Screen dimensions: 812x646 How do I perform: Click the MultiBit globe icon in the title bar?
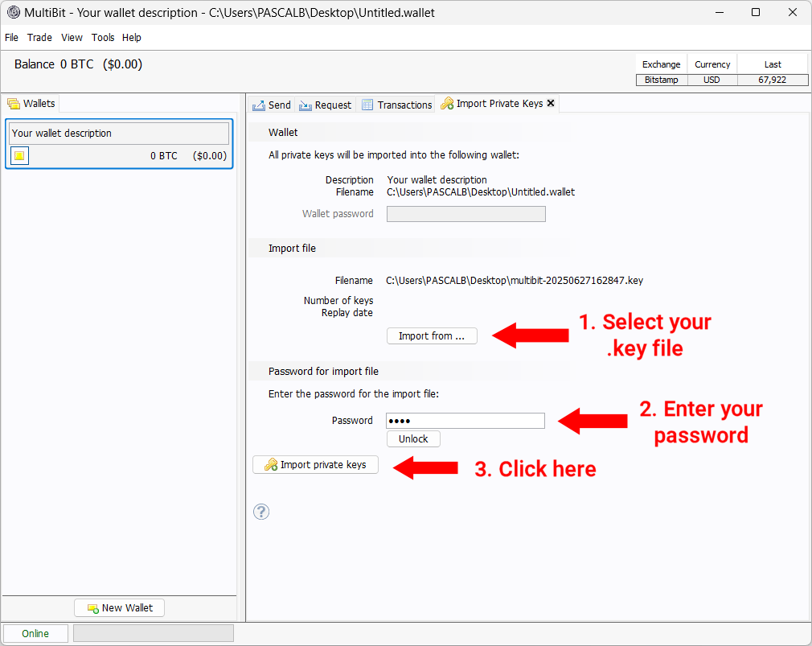(12, 12)
